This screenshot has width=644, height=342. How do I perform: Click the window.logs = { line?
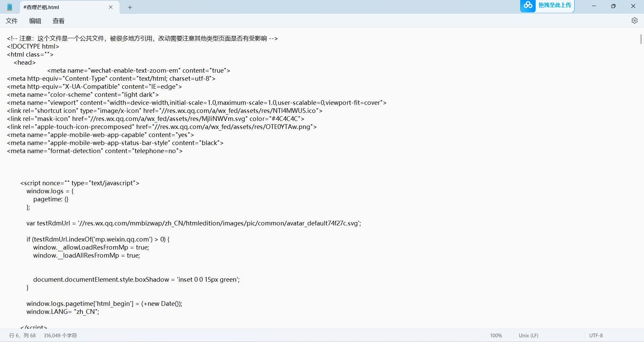tap(50, 191)
